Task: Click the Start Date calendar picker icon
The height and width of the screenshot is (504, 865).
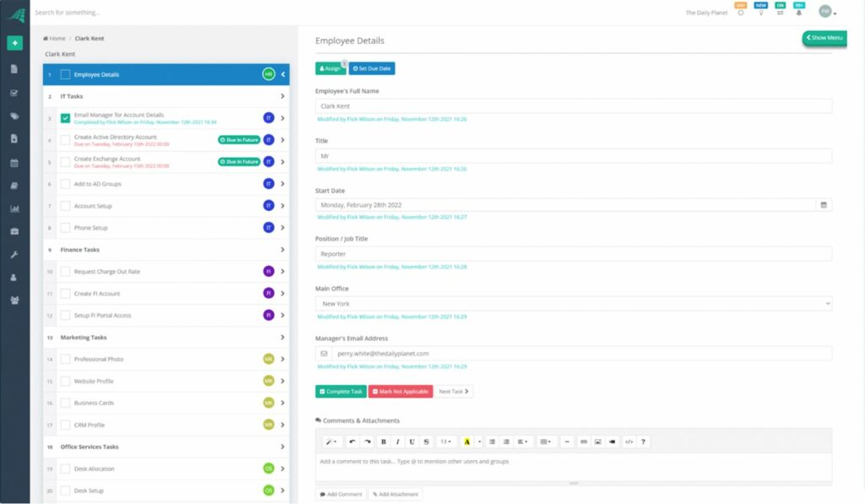Action: (x=824, y=204)
